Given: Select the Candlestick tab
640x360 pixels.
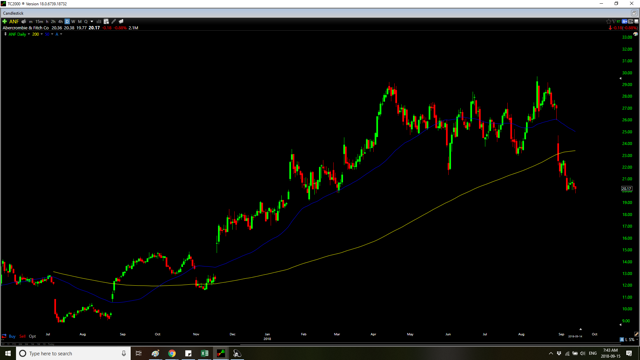Looking at the screenshot, I should (13, 13).
